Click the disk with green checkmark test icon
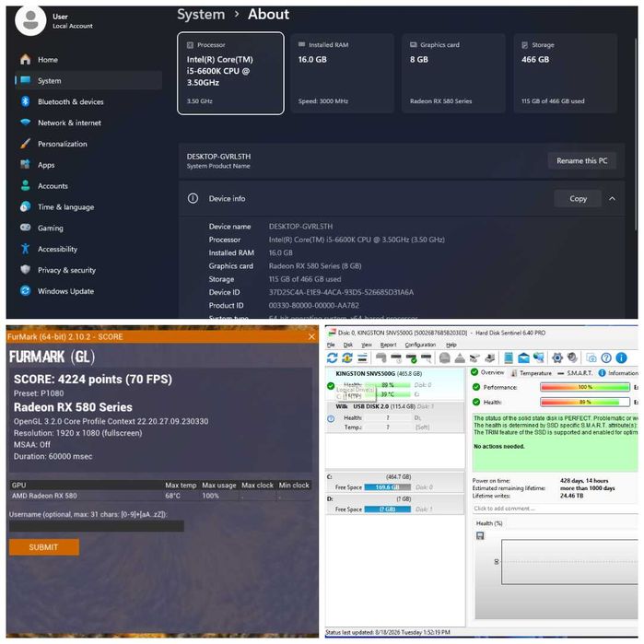The width and height of the screenshot is (644, 644). tap(411, 358)
